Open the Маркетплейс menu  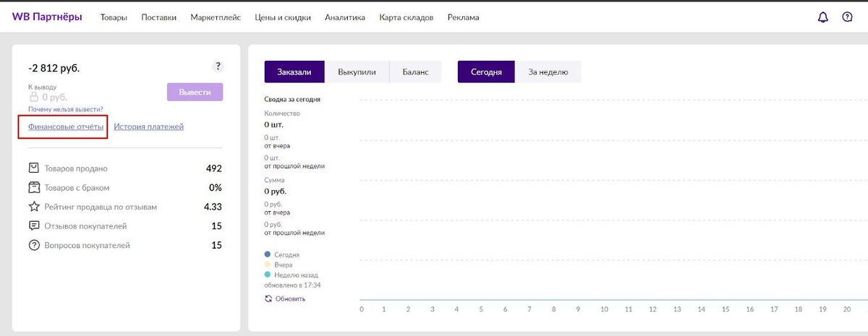pyautogui.click(x=216, y=17)
